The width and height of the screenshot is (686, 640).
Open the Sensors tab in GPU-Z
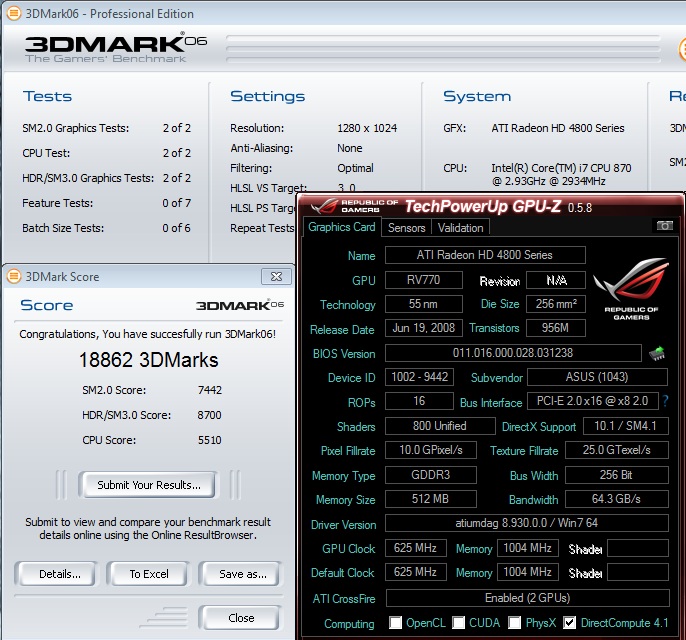click(406, 228)
